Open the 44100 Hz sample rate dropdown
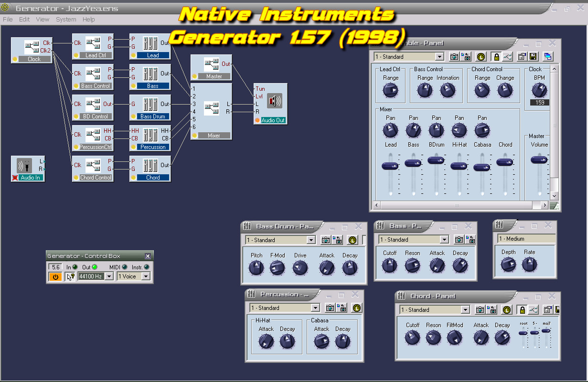Screen dimensions: 588x382 109,276
